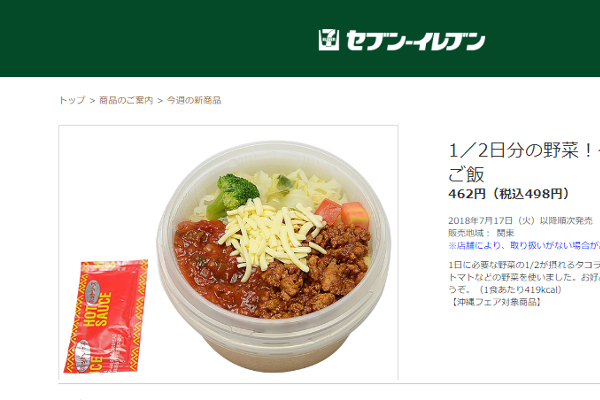
Task: Click the ご飯 second line of title
Action: tap(466, 174)
